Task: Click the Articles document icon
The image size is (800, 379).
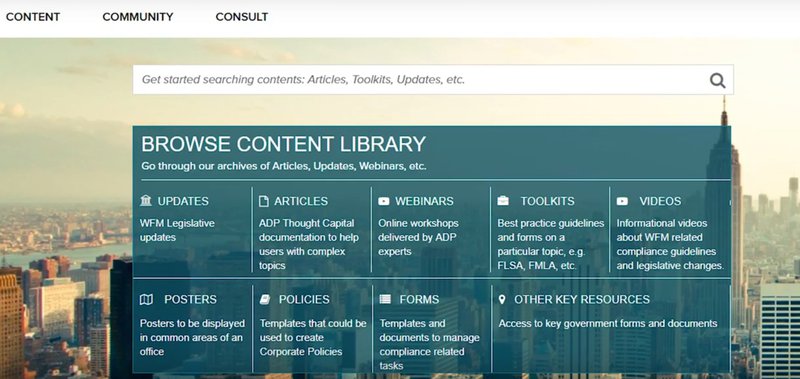Action: tap(264, 201)
